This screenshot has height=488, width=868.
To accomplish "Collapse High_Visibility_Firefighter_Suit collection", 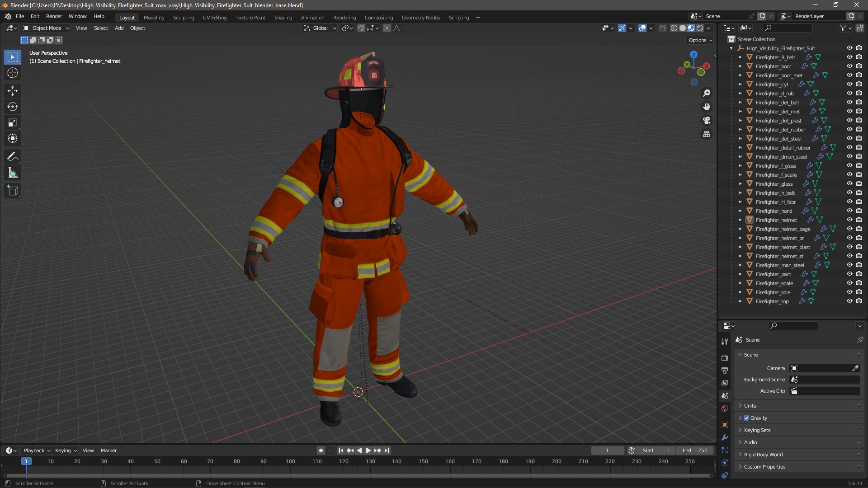I will (731, 48).
